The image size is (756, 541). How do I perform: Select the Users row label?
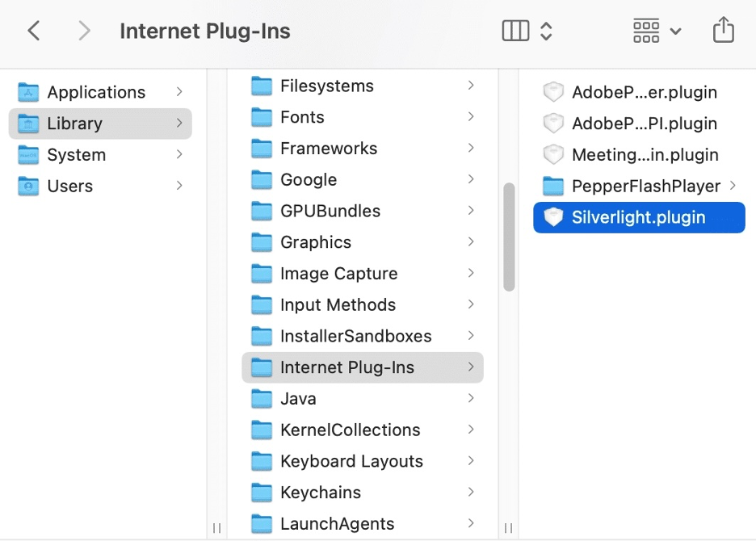(x=70, y=186)
